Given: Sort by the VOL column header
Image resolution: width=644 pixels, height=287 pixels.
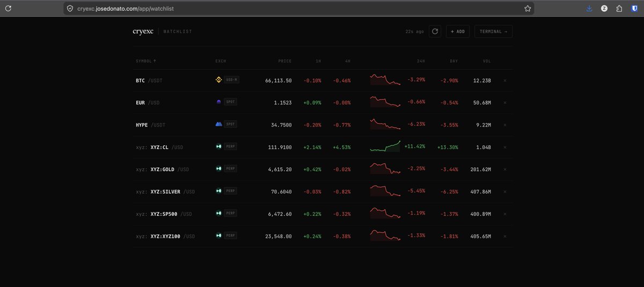Looking at the screenshot, I should (x=487, y=61).
